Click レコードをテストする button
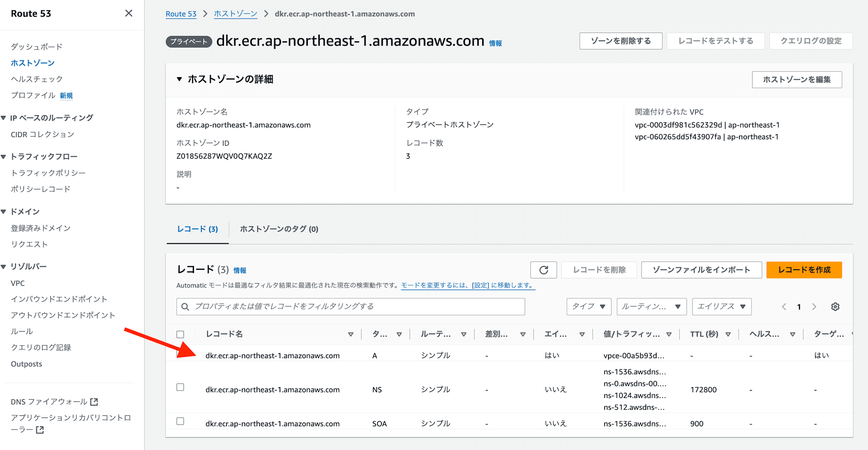This screenshot has height=450, width=868. [x=716, y=41]
